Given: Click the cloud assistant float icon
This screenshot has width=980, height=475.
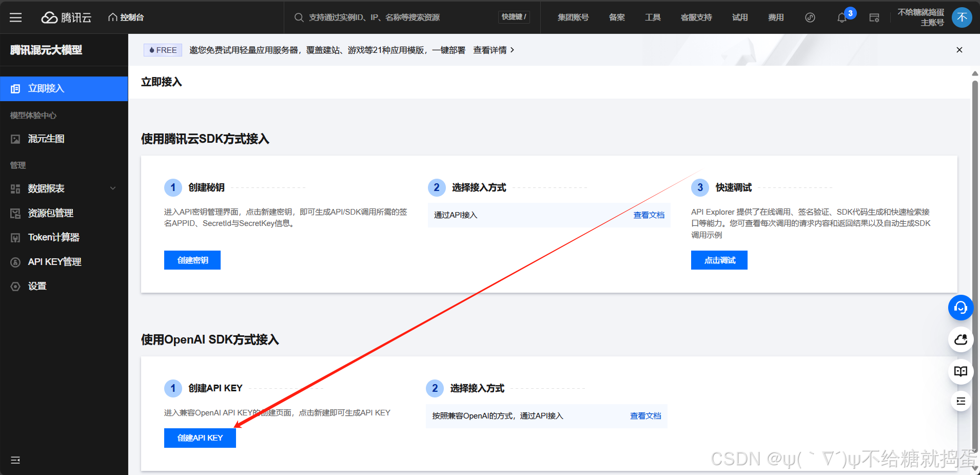Looking at the screenshot, I should (x=961, y=339).
